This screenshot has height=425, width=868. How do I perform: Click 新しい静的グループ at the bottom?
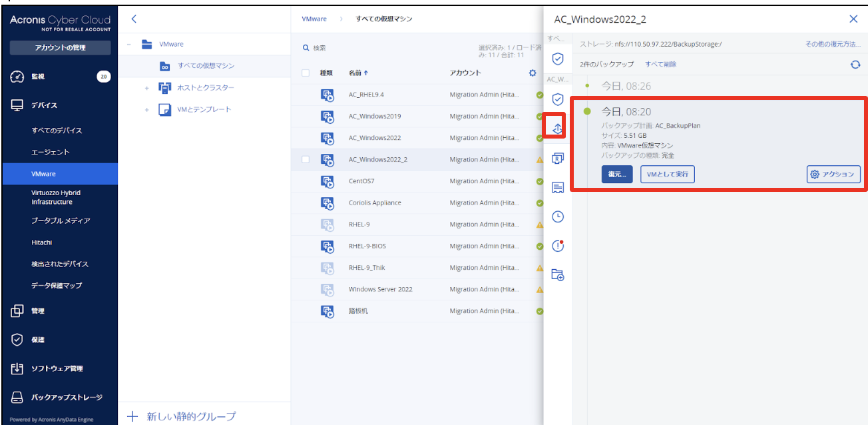click(183, 416)
